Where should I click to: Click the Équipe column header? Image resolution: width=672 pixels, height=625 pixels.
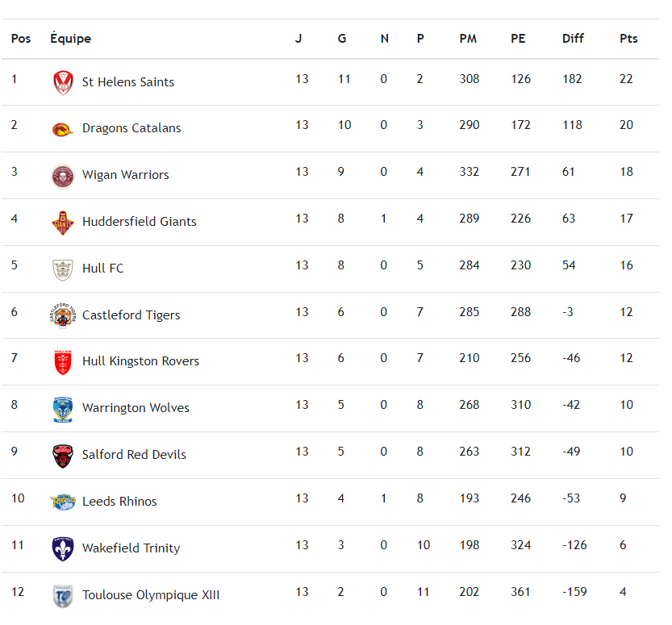tap(70, 39)
